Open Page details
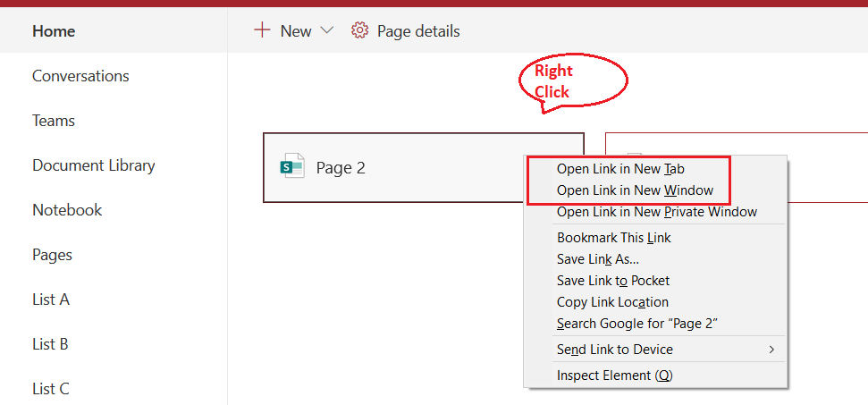868x405 pixels. coord(418,31)
